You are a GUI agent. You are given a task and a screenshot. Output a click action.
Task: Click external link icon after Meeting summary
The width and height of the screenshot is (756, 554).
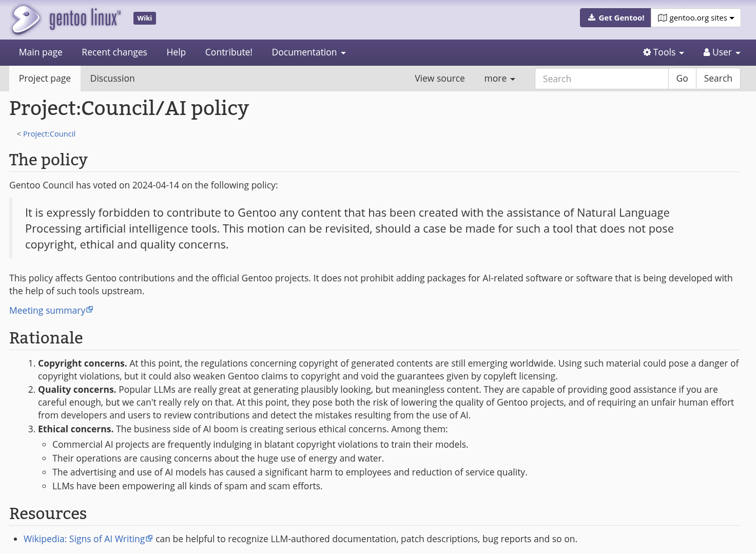[x=90, y=310]
